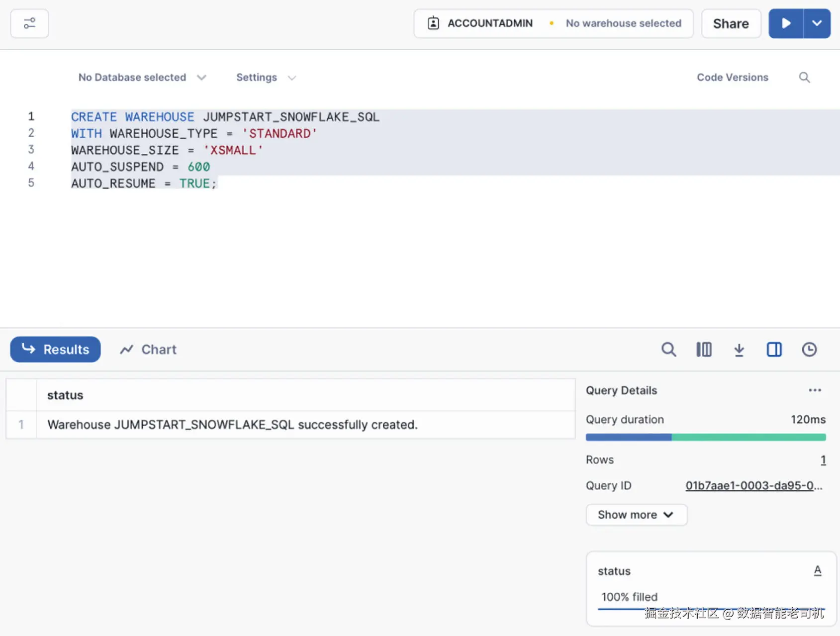Image resolution: width=840 pixels, height=636 pixels.
Task: Open query history clock icon
Action: [x=809, y=350]
